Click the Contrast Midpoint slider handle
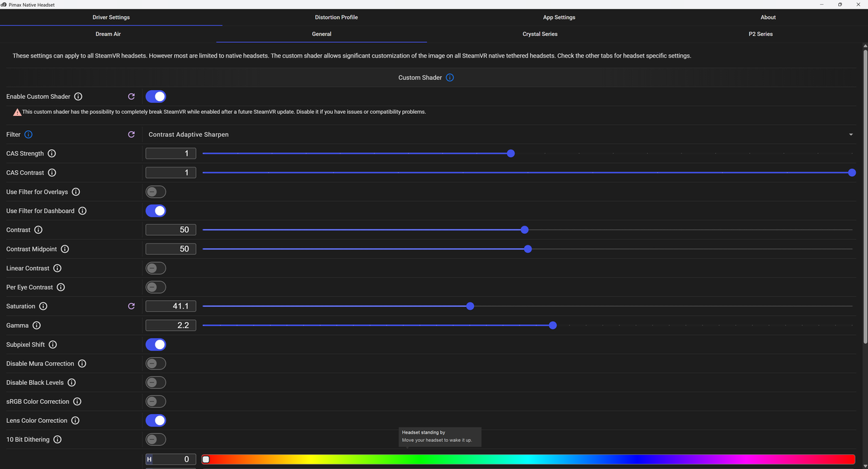 click(x=528, y=249)
